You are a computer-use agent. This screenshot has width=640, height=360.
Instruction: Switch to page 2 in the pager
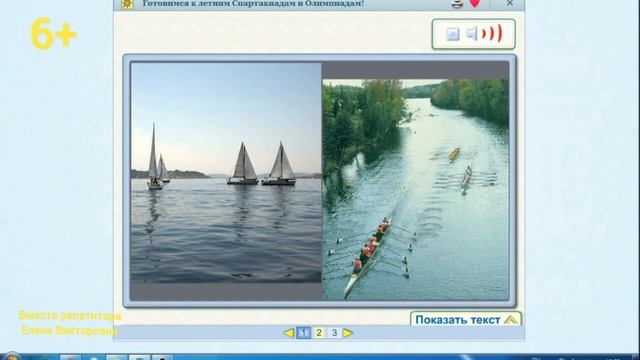coord(319,333)
